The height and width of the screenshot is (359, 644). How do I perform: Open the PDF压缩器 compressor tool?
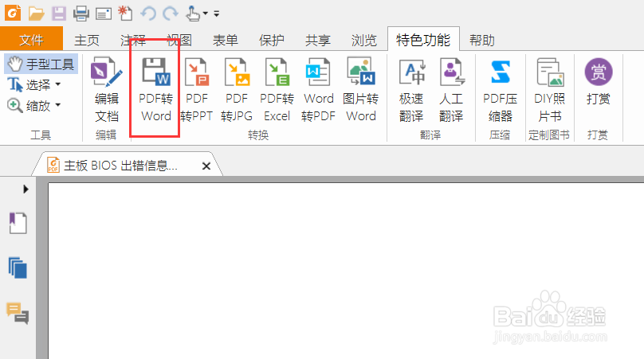tap(500, 89)
